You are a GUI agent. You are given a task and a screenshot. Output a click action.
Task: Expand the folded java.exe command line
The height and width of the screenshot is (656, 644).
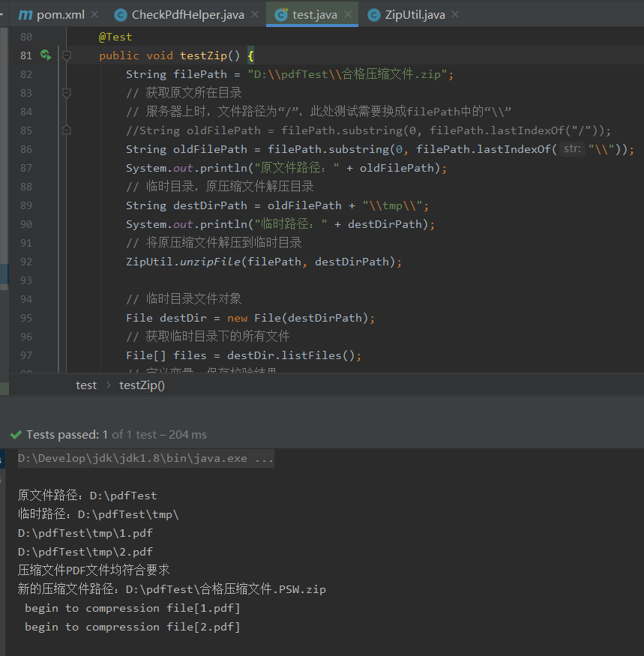coord(146,458)
